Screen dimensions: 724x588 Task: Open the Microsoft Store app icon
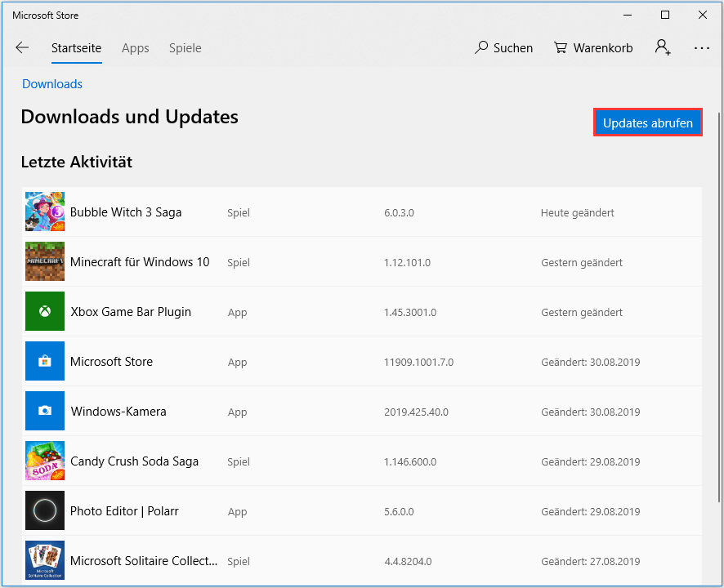coord(45,361)
